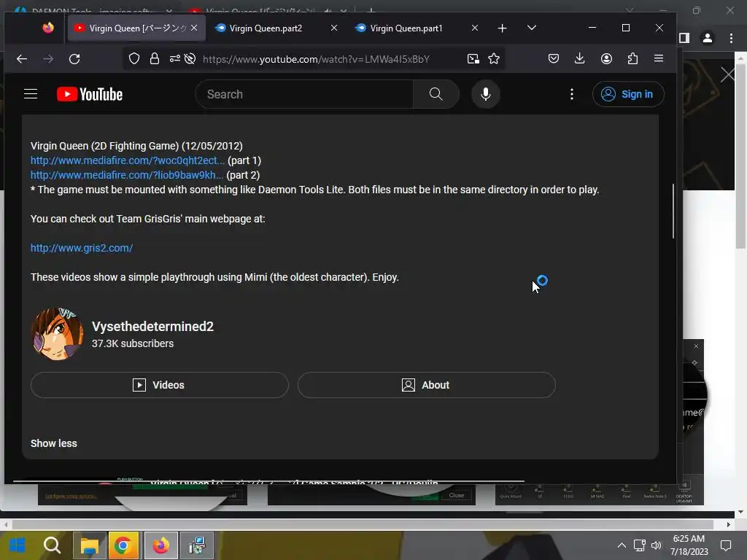Screen dimensions: 747x560
Task: Click the Firefox URL address field
Action: click(x=317, y=59)
